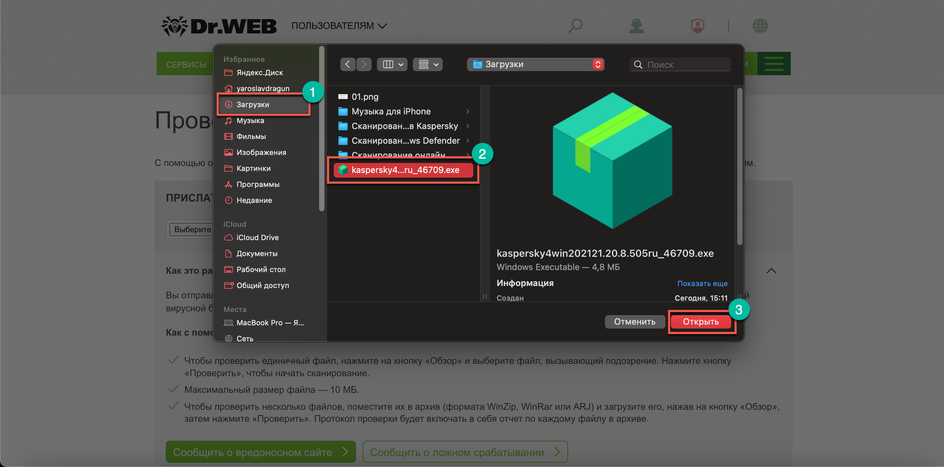
Task: Open the Сканирован...в Kaspersky folder
Action: point(403,126)
